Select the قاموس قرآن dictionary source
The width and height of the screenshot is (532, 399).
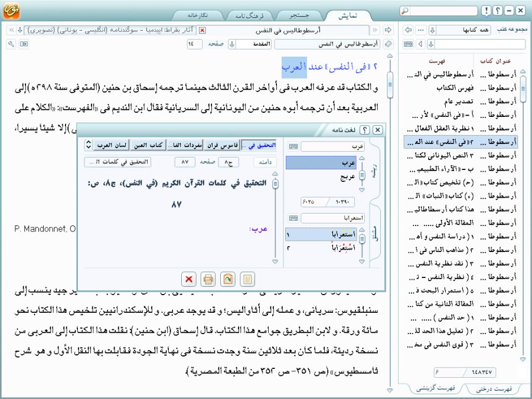[222, 145]
